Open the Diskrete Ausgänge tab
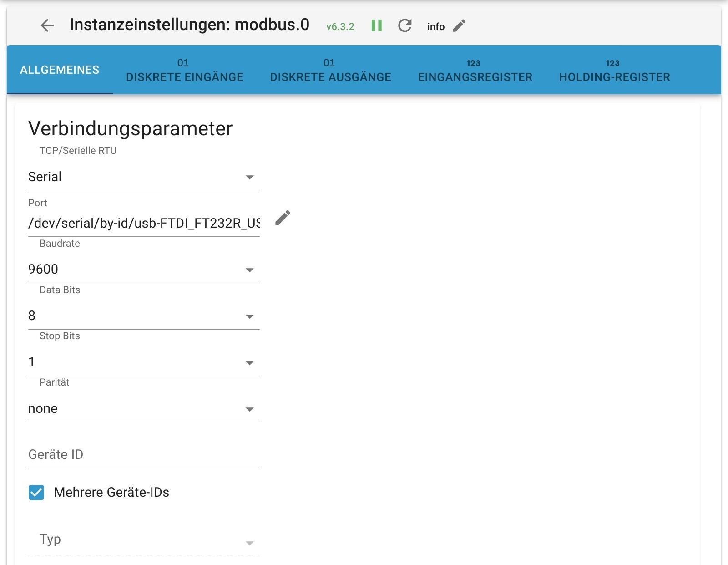The width and height of the screenshot is (728, 565). pyautogui.click(x=330, y=70)
